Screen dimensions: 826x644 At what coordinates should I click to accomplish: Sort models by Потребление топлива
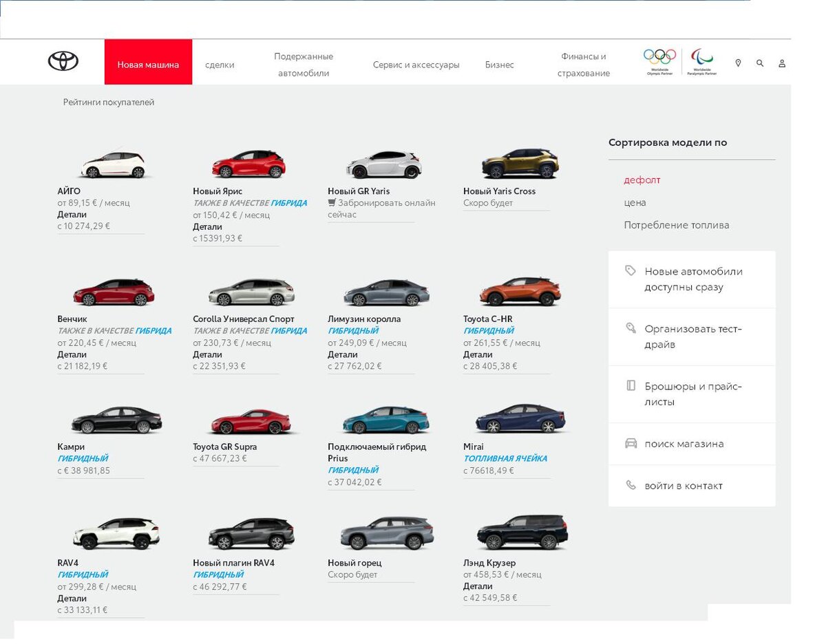[x=677, y=225]
